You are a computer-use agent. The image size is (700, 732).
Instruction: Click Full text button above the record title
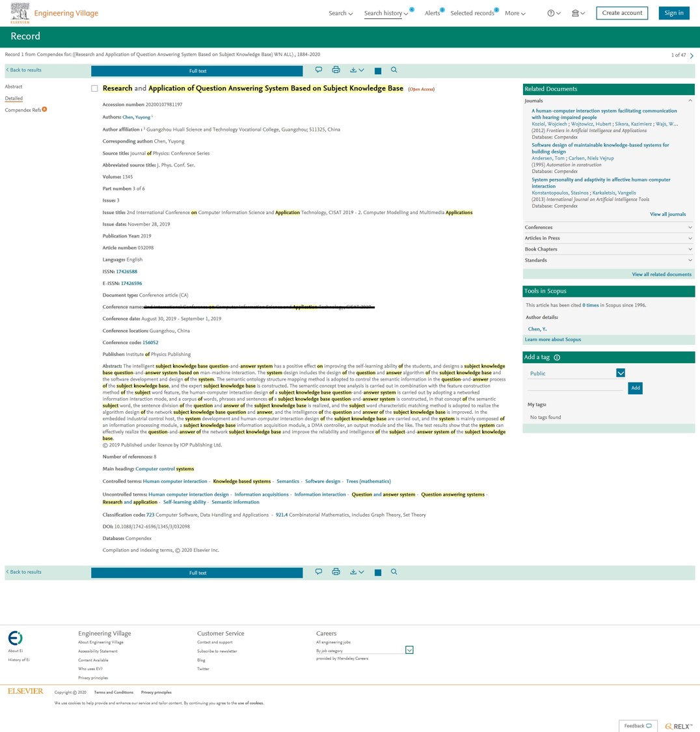click(x=197, y=71)
